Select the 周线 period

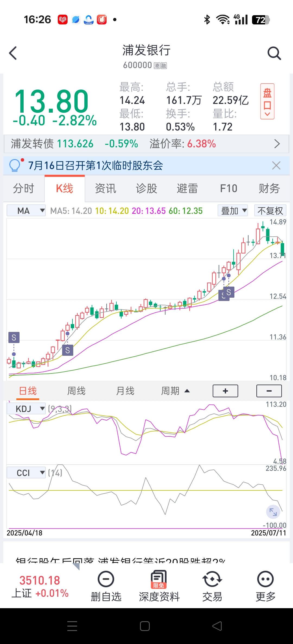pyautogui.click(x=77, y=391)
